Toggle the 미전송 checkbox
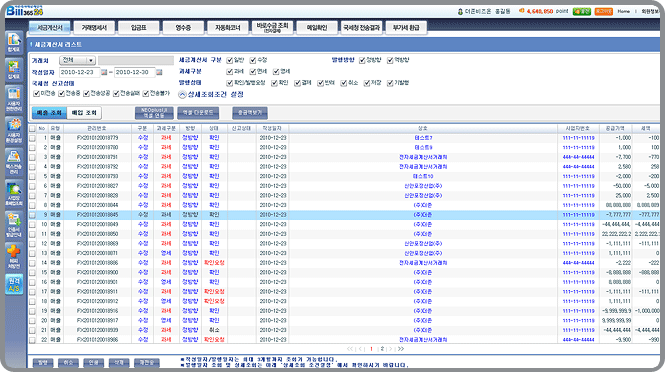 (36, 93)
